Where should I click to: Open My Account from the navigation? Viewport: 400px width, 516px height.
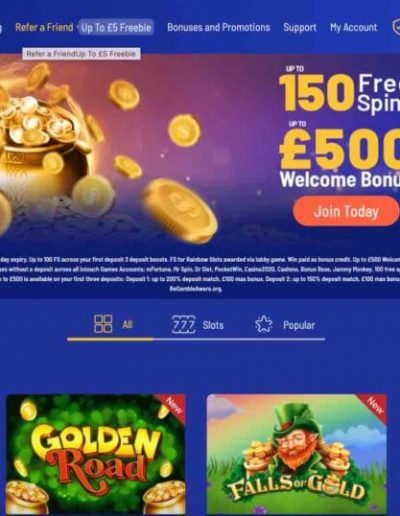pos(354,27)
